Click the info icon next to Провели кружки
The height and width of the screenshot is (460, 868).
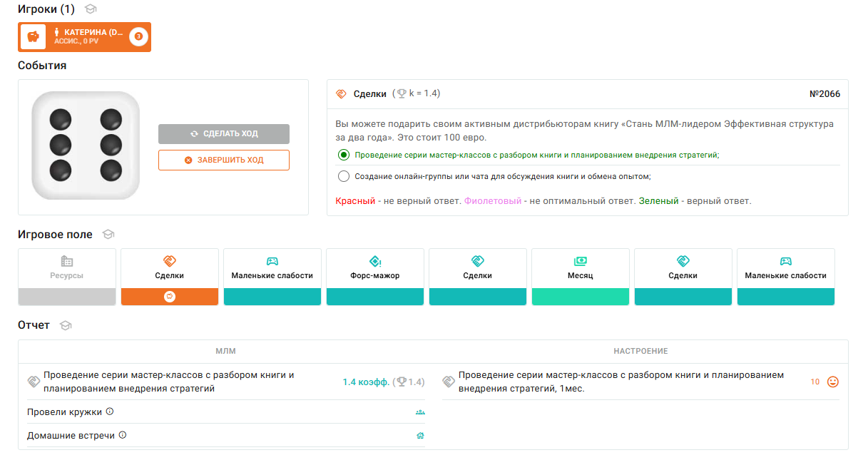[110, 412]
